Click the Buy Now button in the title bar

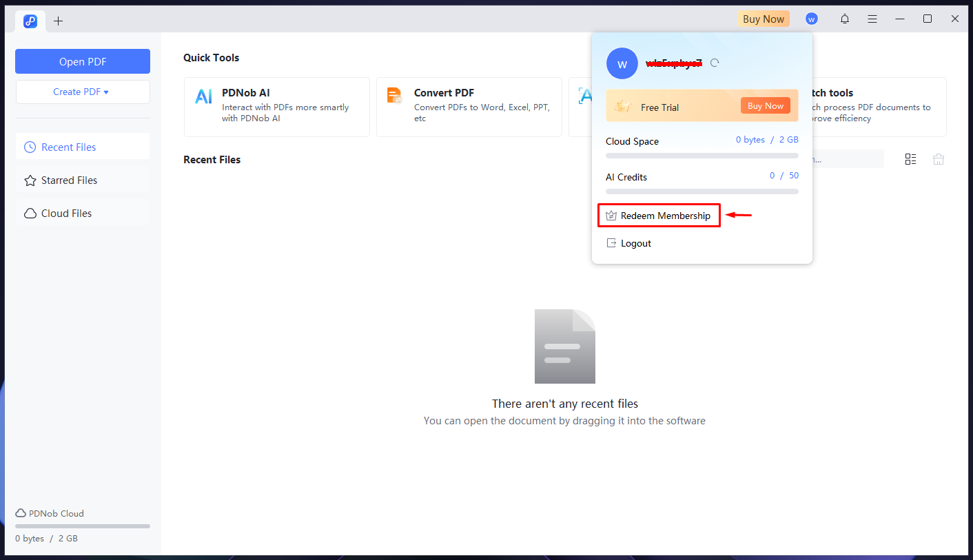764,19
